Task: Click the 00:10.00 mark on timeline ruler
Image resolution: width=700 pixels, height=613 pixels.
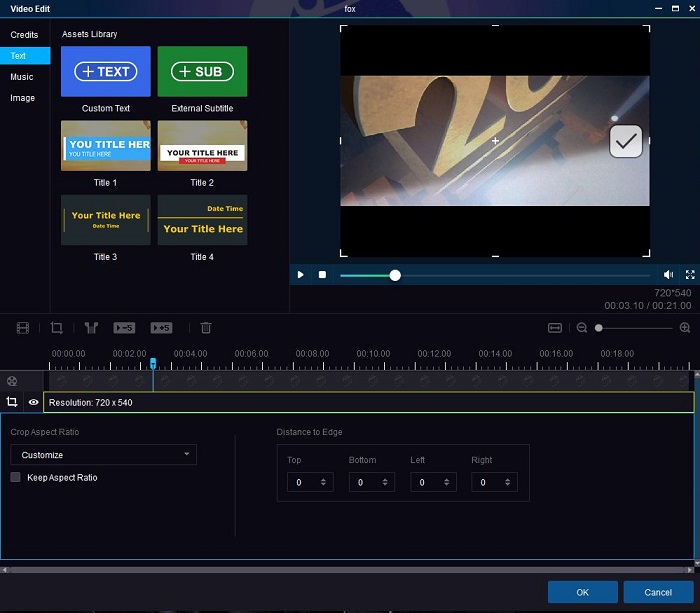Action: coord(373,354)
